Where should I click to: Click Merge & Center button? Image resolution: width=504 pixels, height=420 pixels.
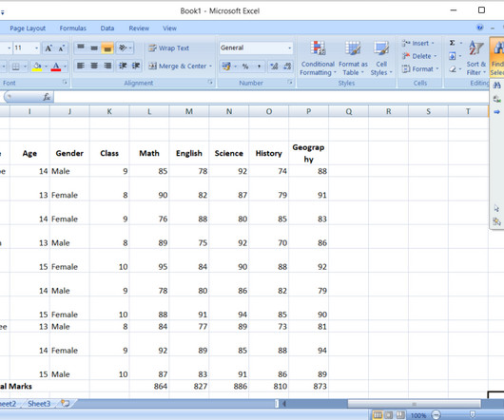177,67
